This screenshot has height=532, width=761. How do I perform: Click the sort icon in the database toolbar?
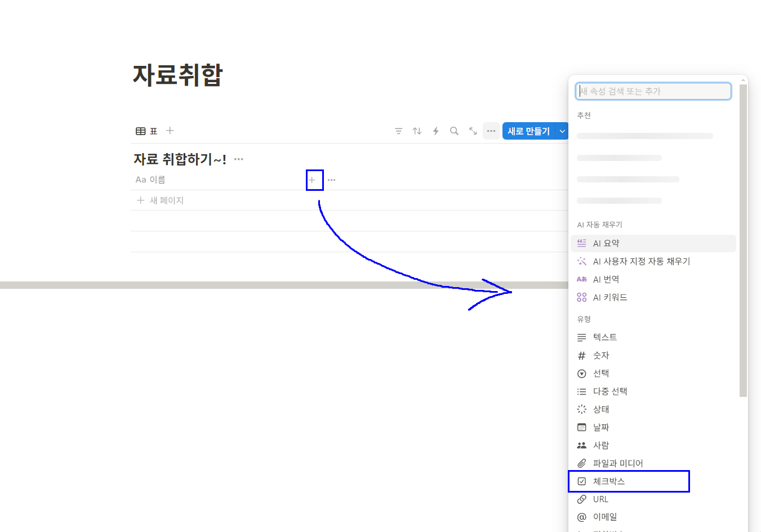[x=417, y=131]
